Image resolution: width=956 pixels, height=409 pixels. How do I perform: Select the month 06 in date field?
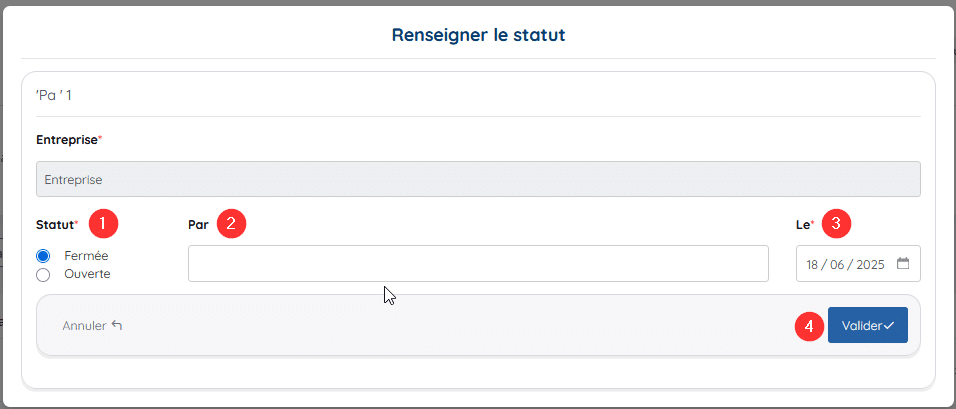[x=837, y=265]
